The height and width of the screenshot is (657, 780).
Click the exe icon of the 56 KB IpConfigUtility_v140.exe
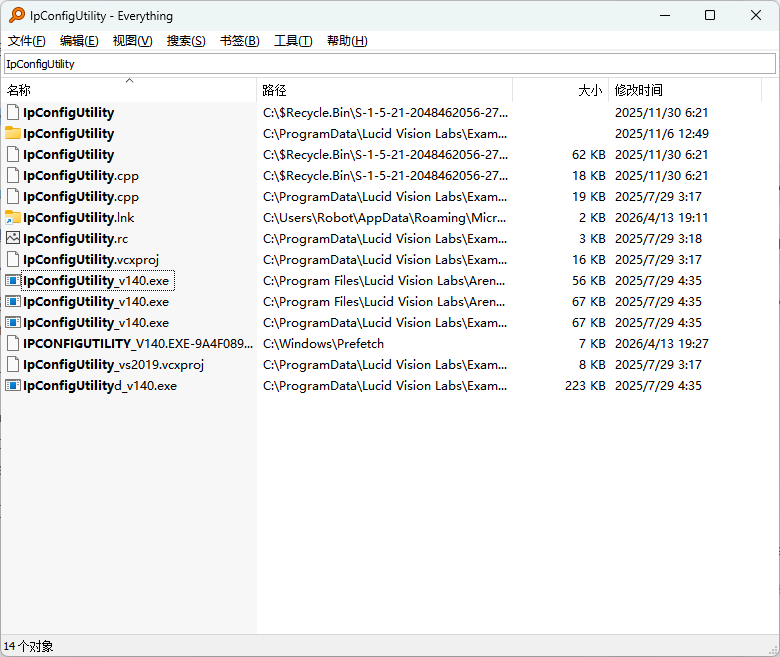coord(13,281)
